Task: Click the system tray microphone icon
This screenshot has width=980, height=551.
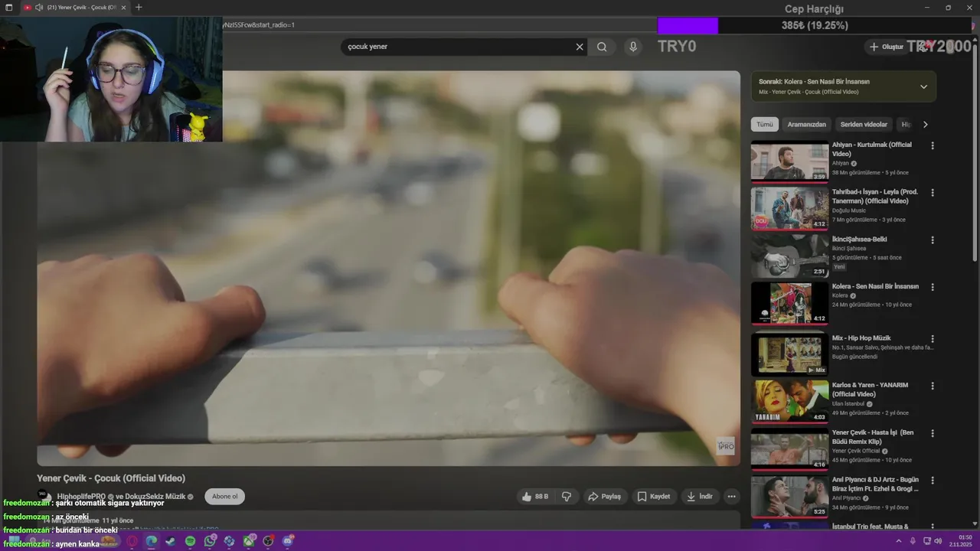Action: [913, 541]
